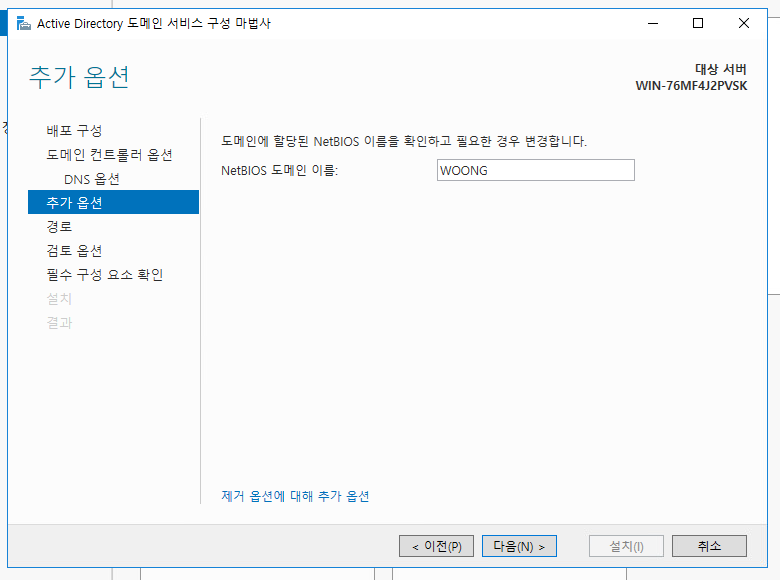The image size is (780, 580).
Task: Minimize the wizard window
Action: (x=653, y=23)
